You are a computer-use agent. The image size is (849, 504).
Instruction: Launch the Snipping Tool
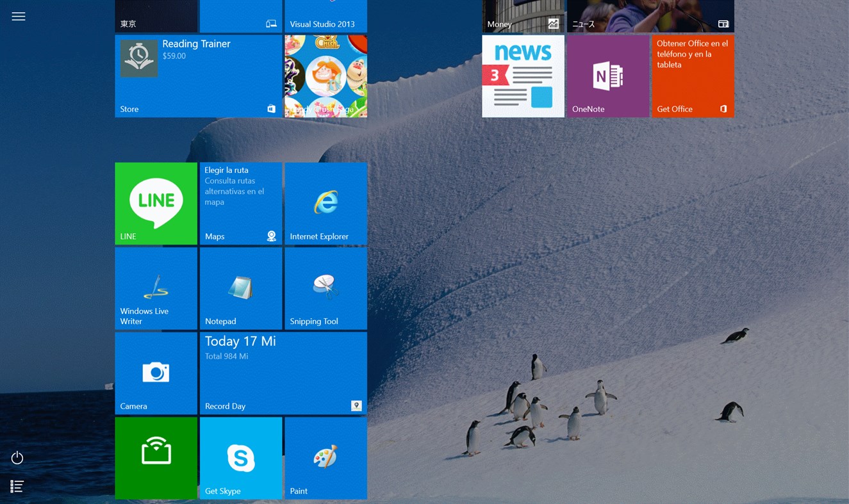[326, 288]
